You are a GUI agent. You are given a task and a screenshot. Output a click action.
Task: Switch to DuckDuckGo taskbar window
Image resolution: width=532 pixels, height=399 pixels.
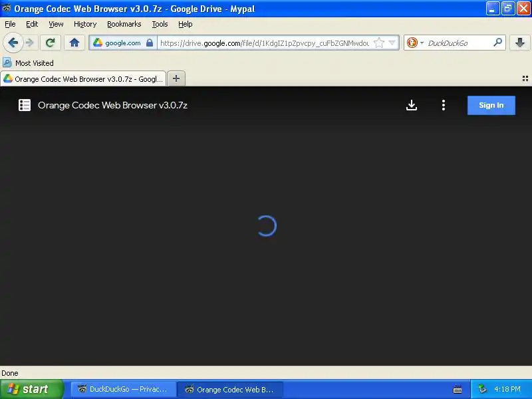click(123, 389)
